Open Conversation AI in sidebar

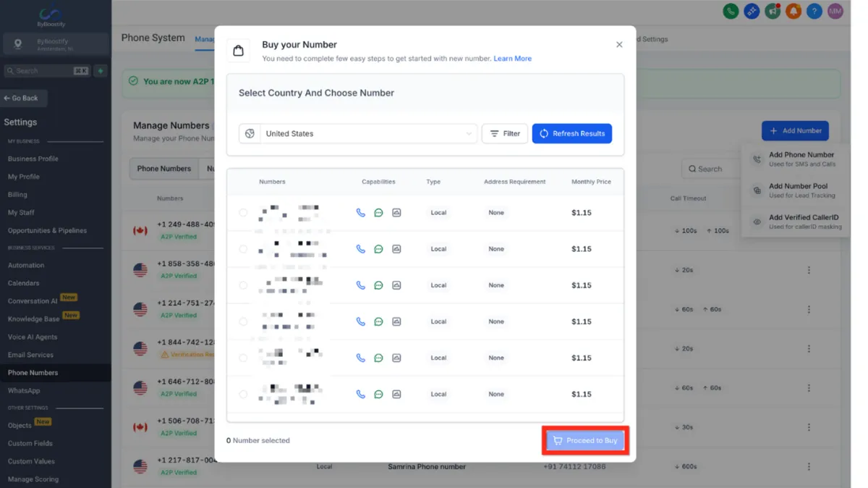[x=33, y=301]
